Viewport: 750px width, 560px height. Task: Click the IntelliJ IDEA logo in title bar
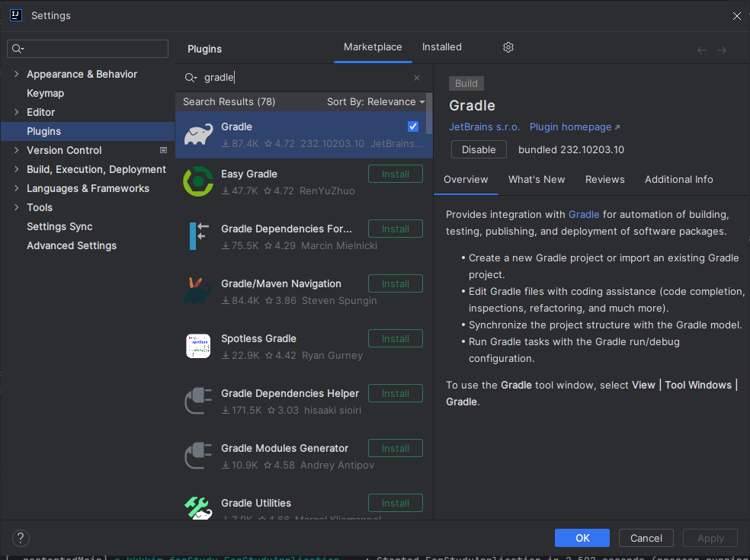(x=16, y=15)
